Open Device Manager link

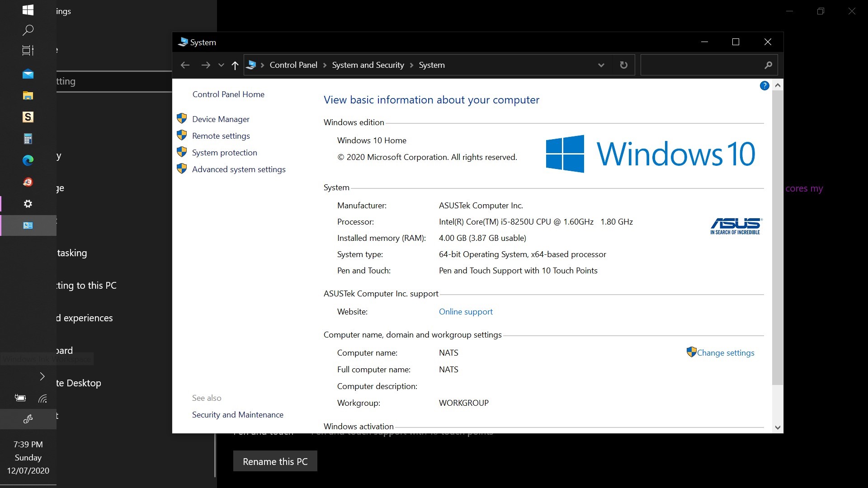click(221, 119)
